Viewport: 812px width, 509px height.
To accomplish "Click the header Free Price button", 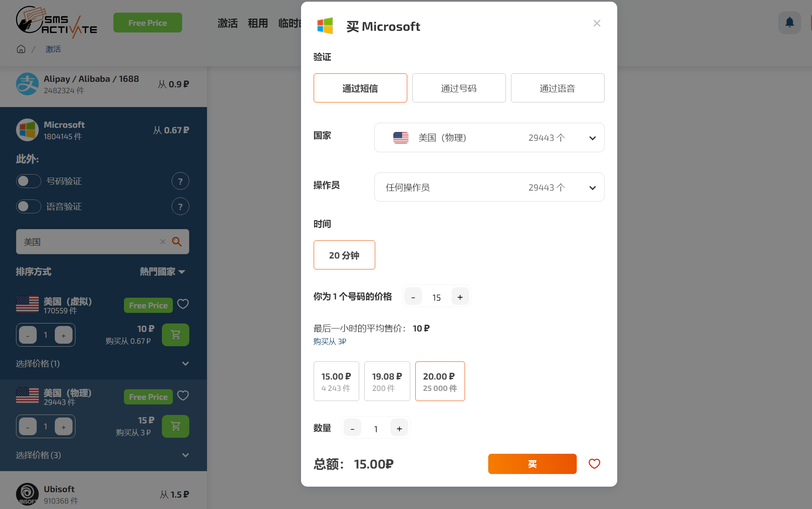I will click(x=148, y=23).
